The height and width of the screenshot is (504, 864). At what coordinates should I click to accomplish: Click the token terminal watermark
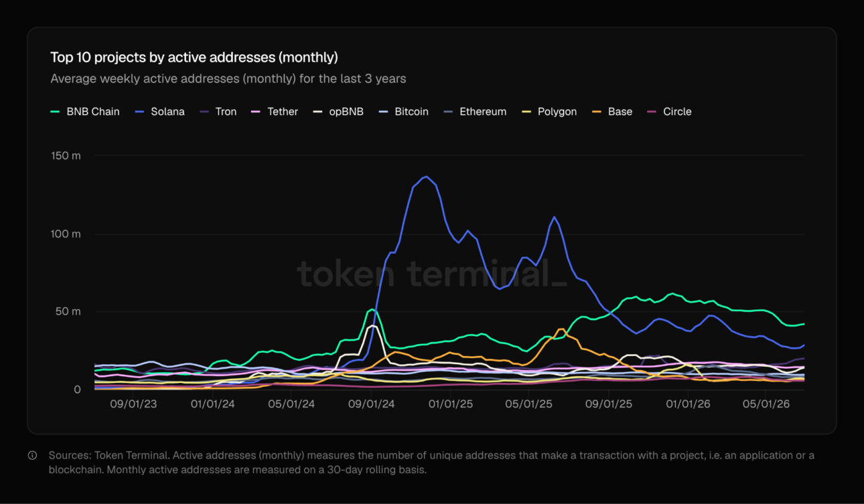click(432, 273)
